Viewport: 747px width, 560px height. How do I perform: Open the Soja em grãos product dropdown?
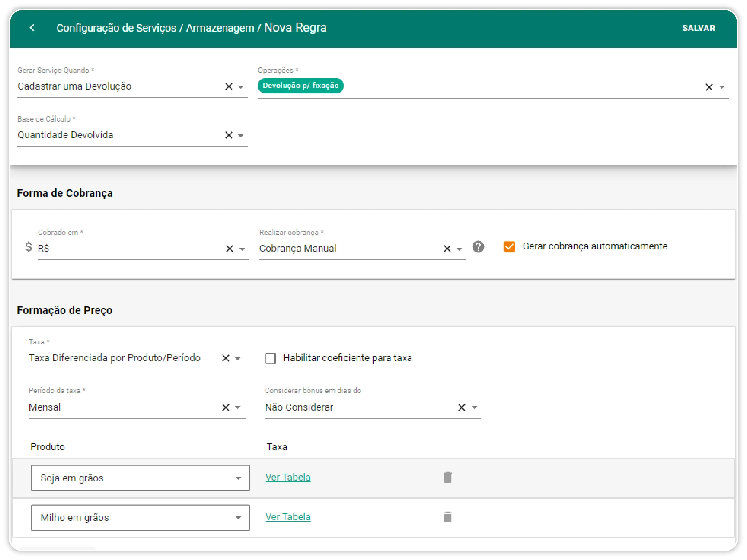140,478
